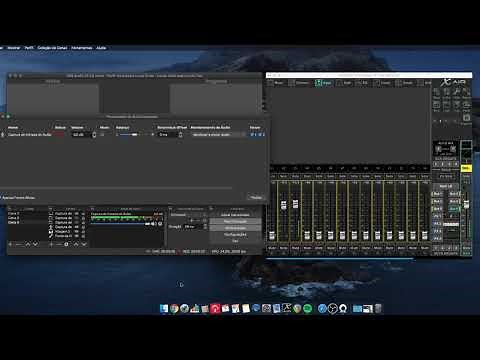The image size is (480, 360).
Task: Select Bus 3 in X AIR
Action: coord(437,201)
